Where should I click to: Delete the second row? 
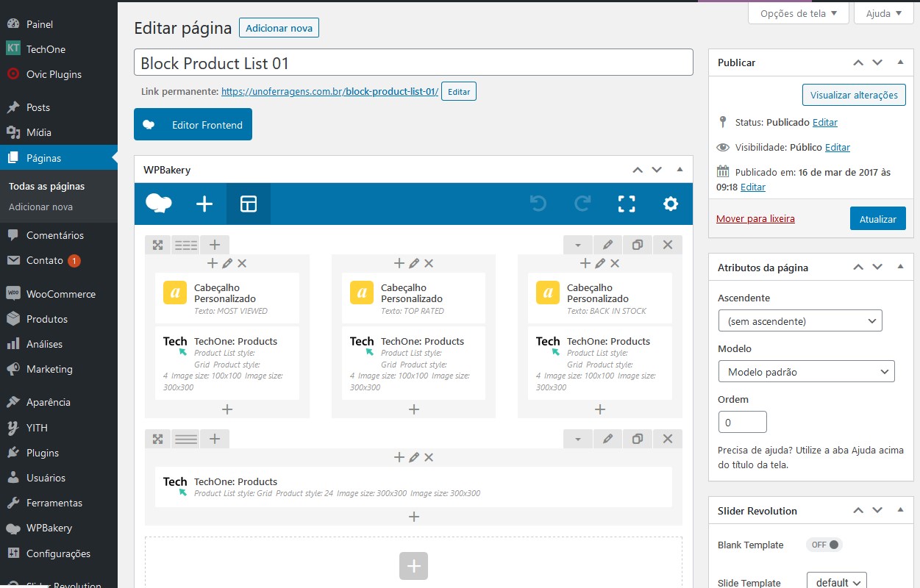pyautogui.click(x=668, y=439)
